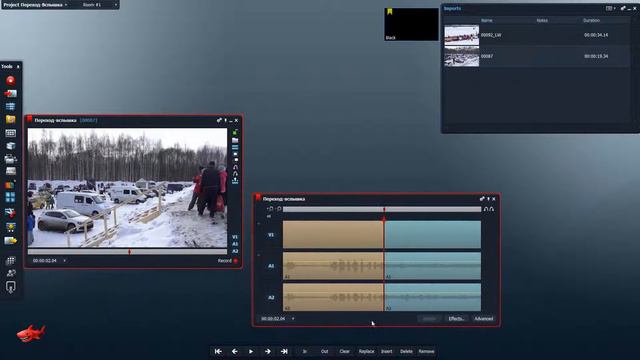Click the keyboard-style grid tool icon
Screen dimensions: 640x360
(x=10, y=133)
